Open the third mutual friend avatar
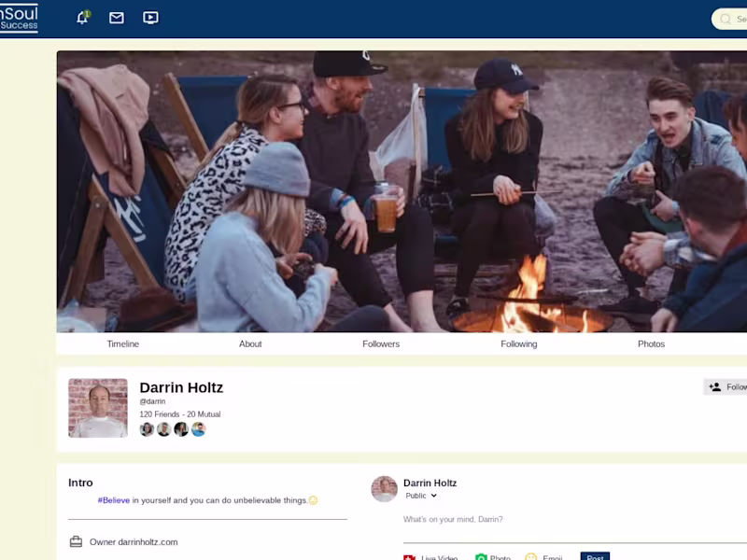This screenshot has width=747, height=560. click(x=181, y=429)
